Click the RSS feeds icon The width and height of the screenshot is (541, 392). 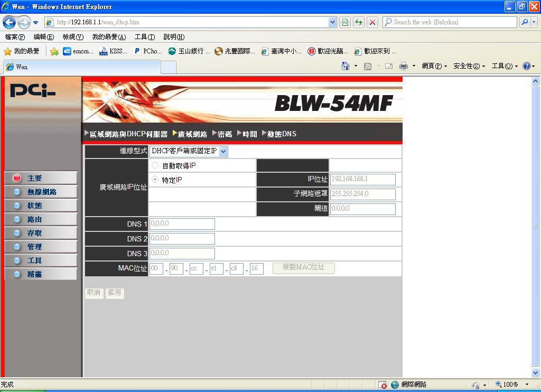(x=368, y=66)
